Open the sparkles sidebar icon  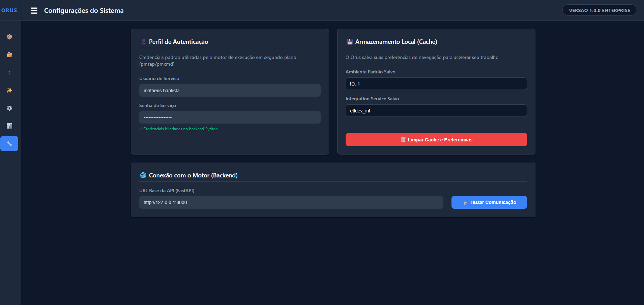pyautogui.click(x=9, y=90)
